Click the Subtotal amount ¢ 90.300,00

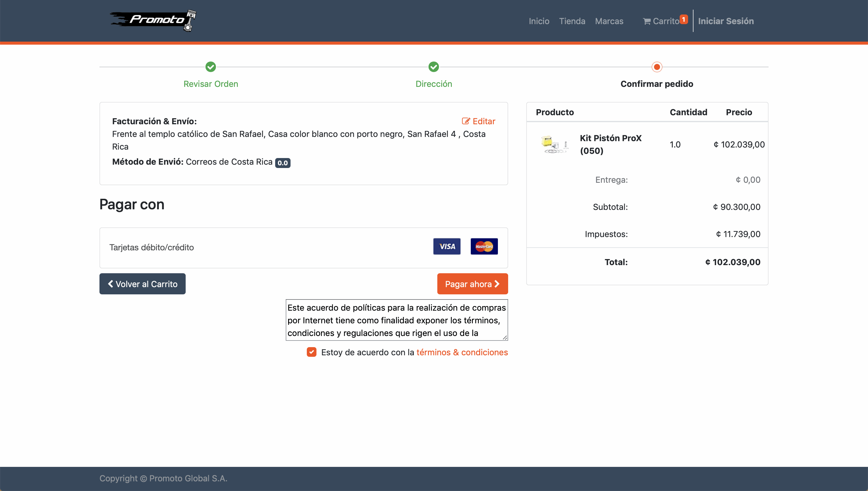[737, 207]
